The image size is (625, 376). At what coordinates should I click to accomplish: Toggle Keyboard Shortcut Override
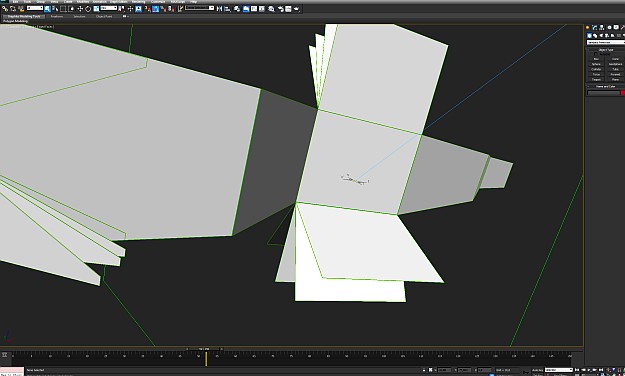(138, 9)
